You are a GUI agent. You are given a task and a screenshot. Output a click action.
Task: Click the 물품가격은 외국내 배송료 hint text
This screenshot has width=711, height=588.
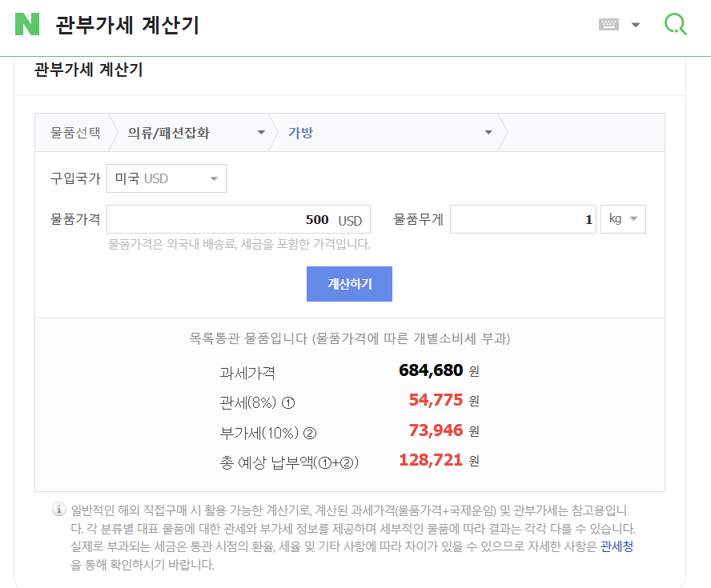[x=239, y=244]
